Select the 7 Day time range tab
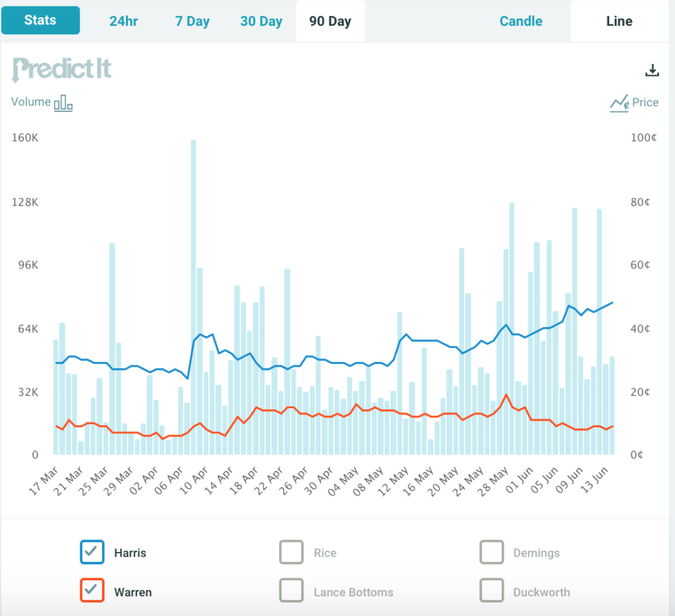 point(192,20)
